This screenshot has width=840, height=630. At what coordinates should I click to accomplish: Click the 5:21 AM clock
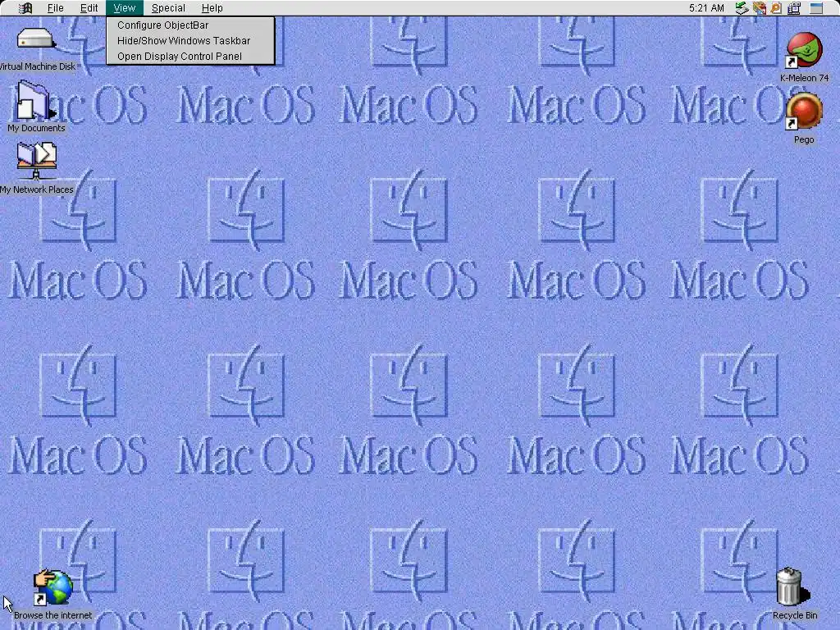706,8
